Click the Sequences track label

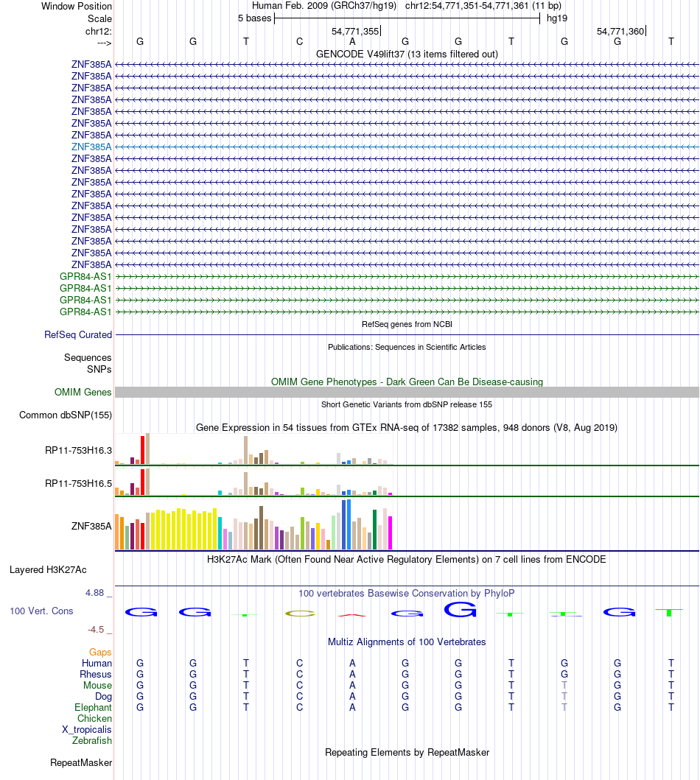(88, 358)
